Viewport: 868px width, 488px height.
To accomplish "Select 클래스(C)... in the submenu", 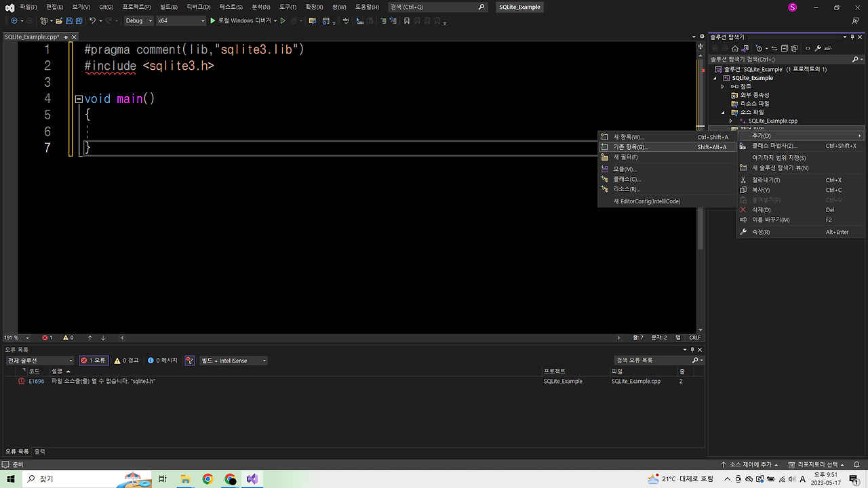I will pyautogui.click(x=667, y=179).
